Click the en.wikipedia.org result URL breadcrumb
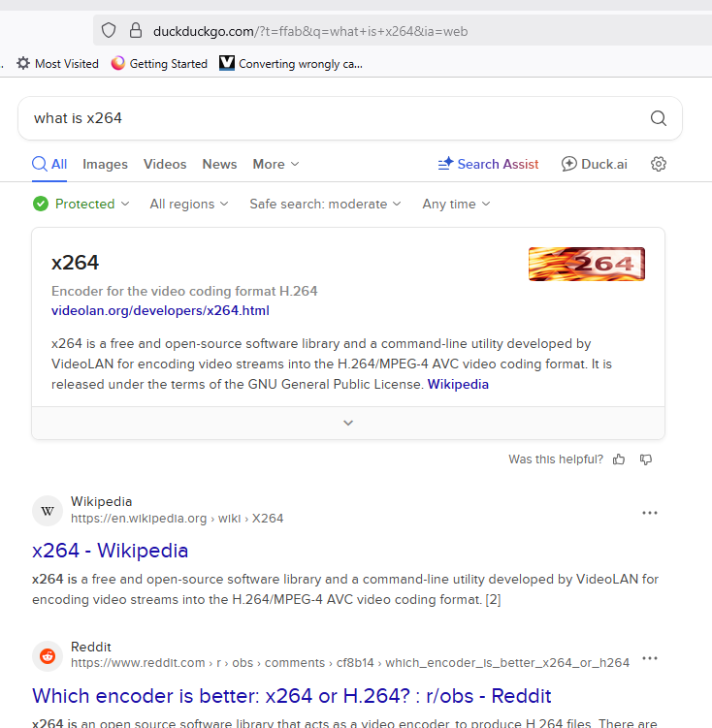Image resolution: width=712 pixels, height=728 pixels. click(177, 519)
